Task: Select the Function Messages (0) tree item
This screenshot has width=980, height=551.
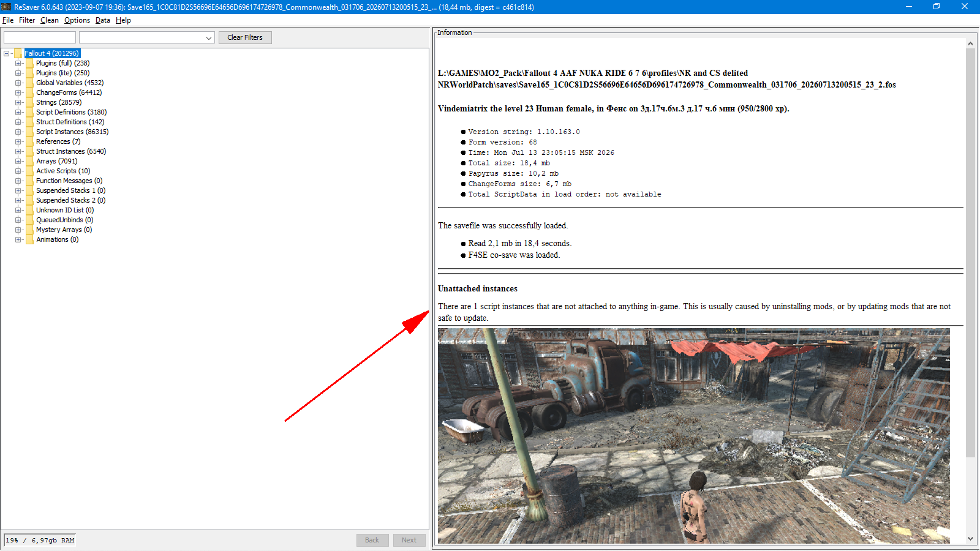Action: click(x=69, y=181)
